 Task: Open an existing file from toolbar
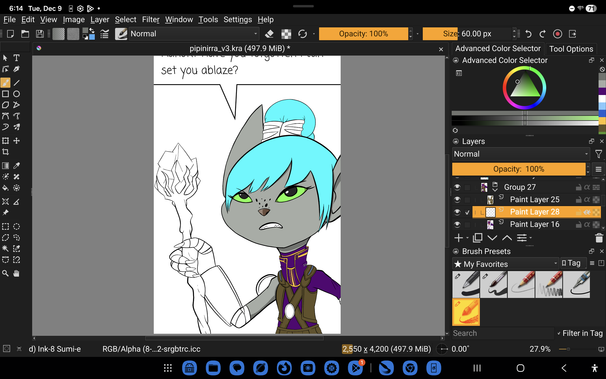click(x=25, y=34)
